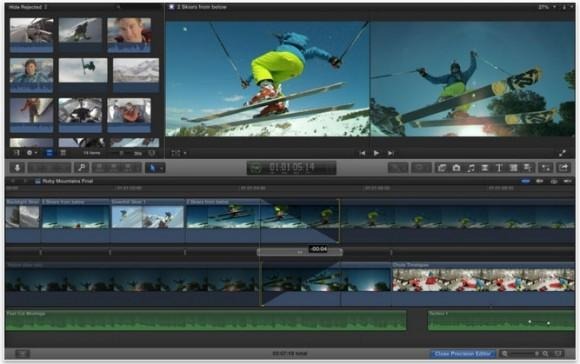Open the Retime menu icon
This screenshot has width=580, height=364.
(x=421, y=168)
